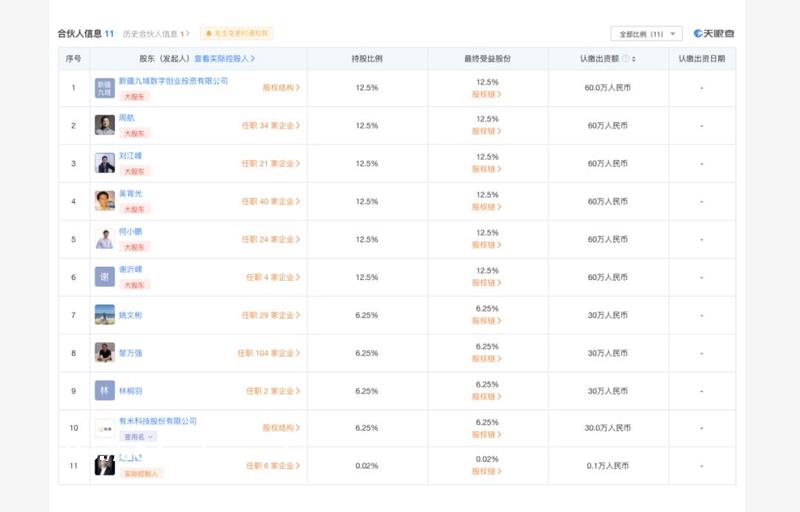Click 任职 34 家企业 for 周航

point(270,126)
